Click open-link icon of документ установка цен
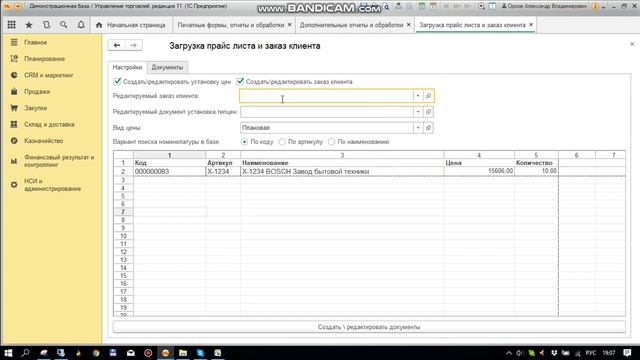Screen dimensions: 640x360 pyautogui.click(x=428, y=112)
